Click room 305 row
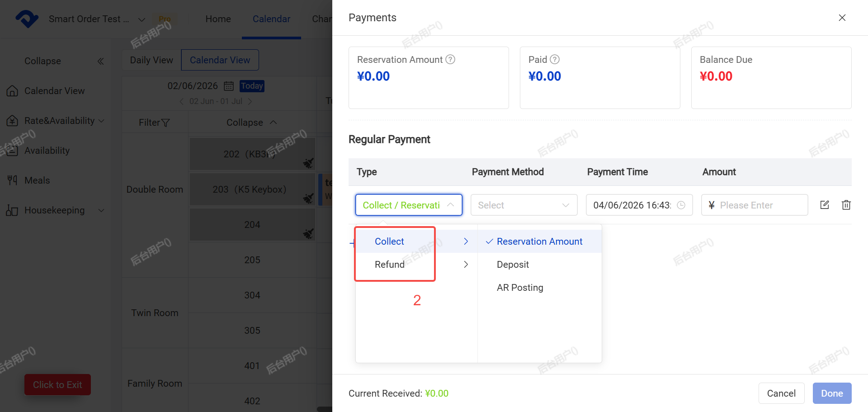This screenshot has height=412, width=868. 252,331
